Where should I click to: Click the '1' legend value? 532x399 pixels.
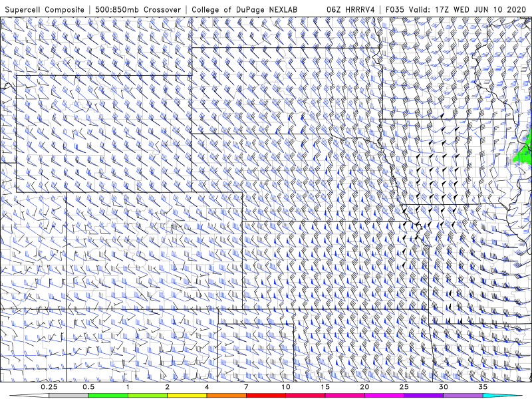128,387
